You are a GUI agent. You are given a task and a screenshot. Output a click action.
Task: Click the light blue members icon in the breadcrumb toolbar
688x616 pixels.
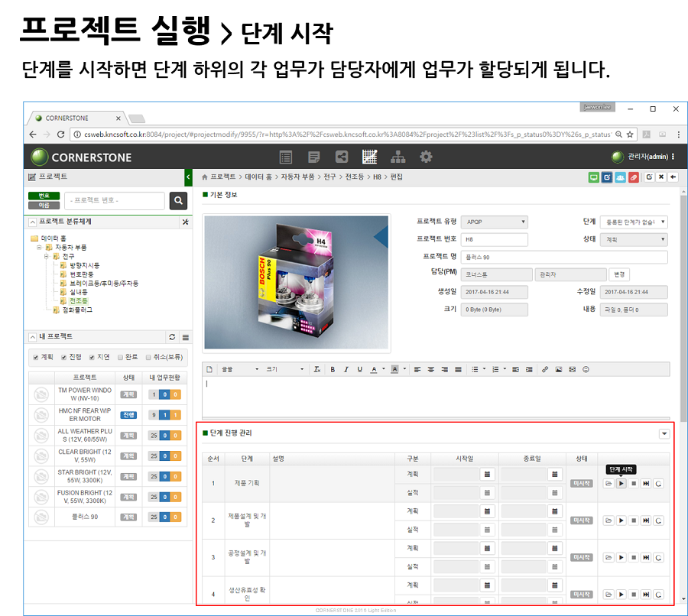[620, 177]
